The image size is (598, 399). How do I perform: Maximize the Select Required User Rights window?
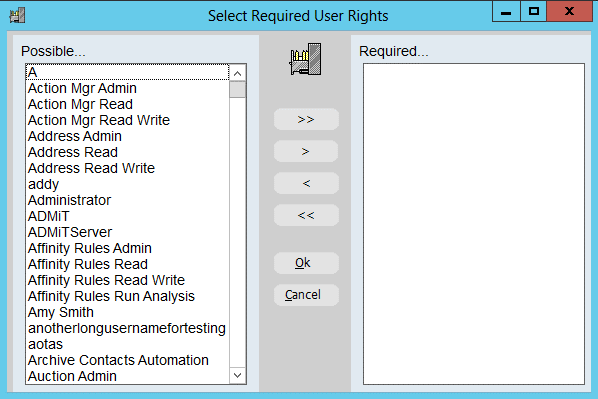pyautogui.click(x=534, y=11)
